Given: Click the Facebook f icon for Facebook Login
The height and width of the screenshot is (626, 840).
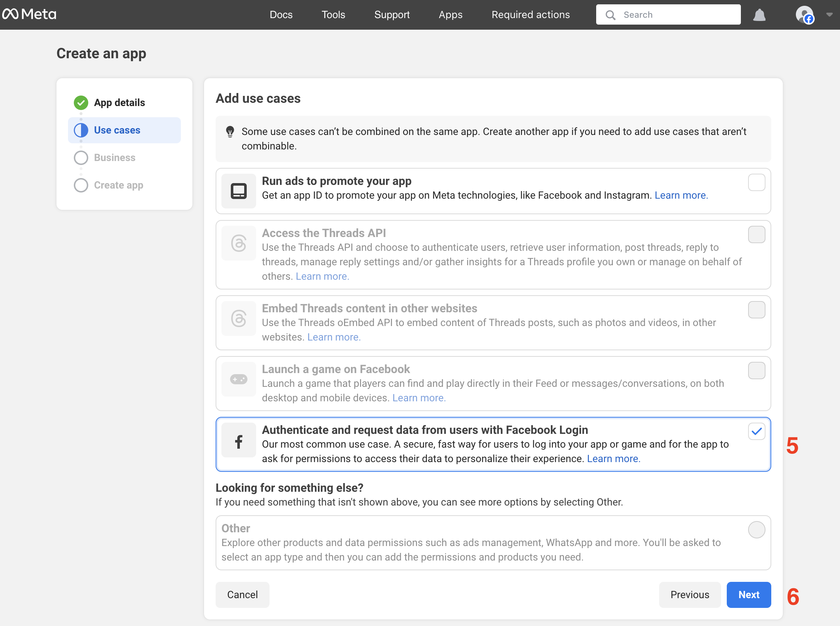Looking at the screenshot, I should (x=239, y=441).
